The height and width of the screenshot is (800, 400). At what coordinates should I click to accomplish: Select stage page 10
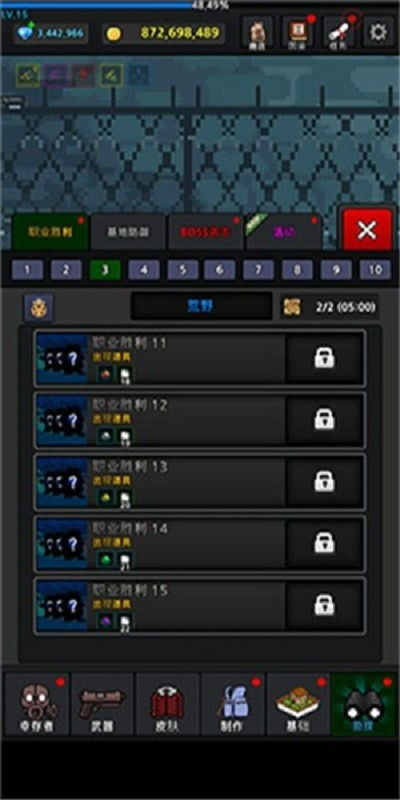pyautogui.click(x=375, y=270)
